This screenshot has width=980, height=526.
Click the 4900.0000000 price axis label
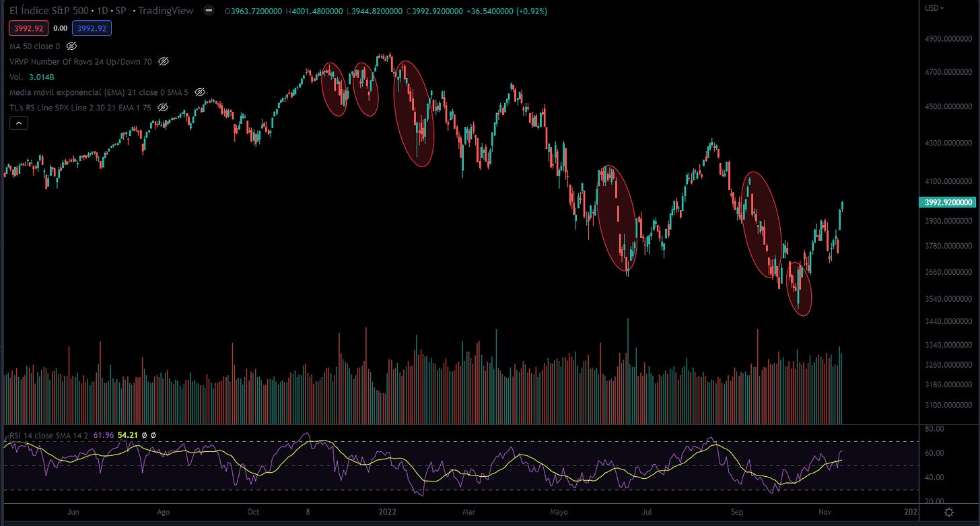[x=948, y=40]
